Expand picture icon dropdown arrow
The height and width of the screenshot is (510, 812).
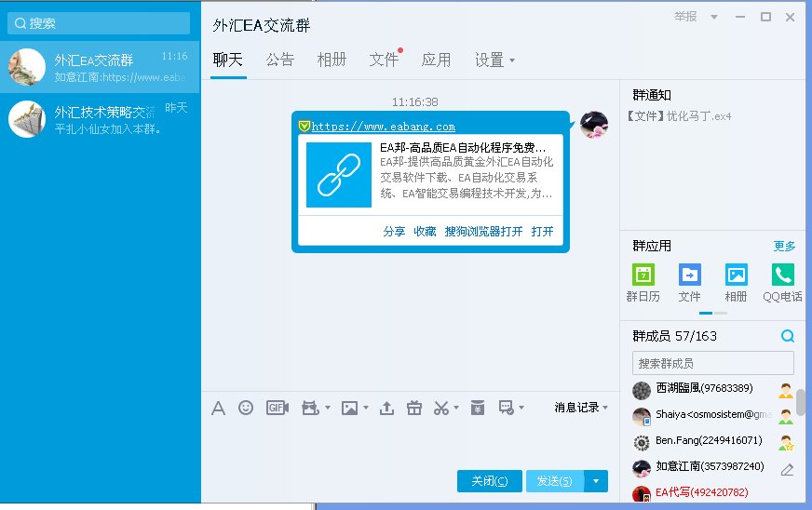point(366,408)
